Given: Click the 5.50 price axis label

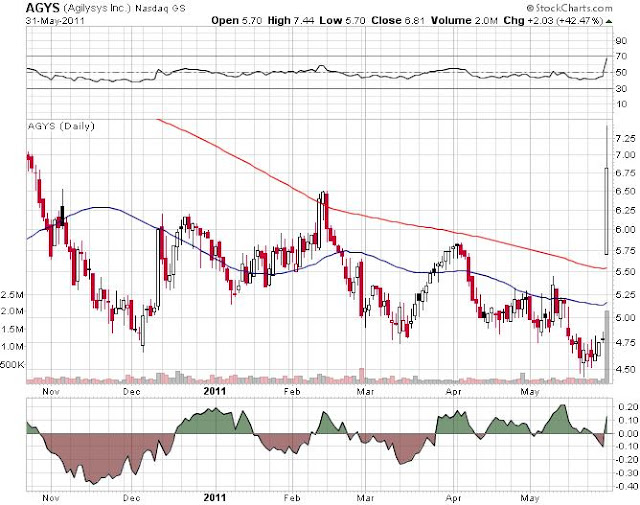Looking at the screenshot, I should coord(625,272).
